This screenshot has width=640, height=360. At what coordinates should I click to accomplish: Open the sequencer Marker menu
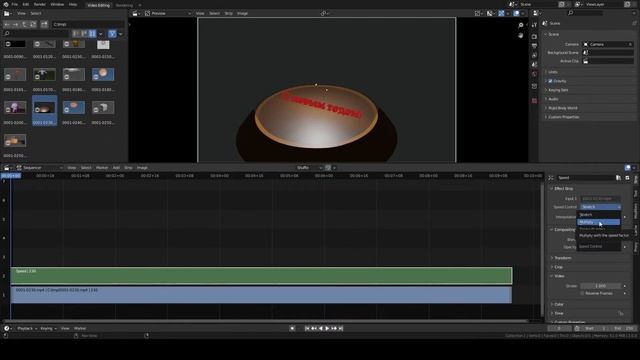pos(102,168)
